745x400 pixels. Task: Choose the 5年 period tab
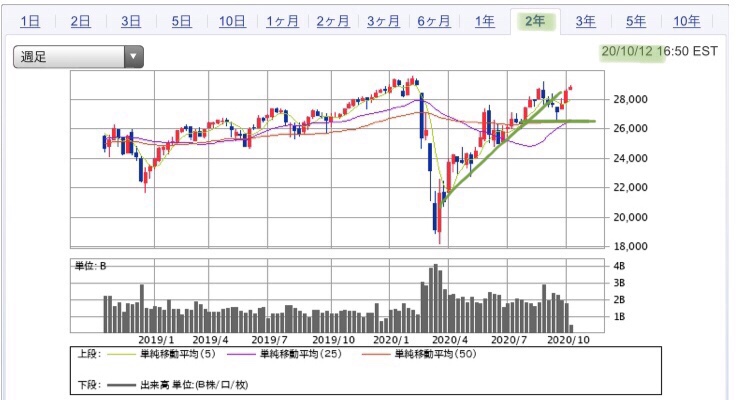(x=636, y=21)
